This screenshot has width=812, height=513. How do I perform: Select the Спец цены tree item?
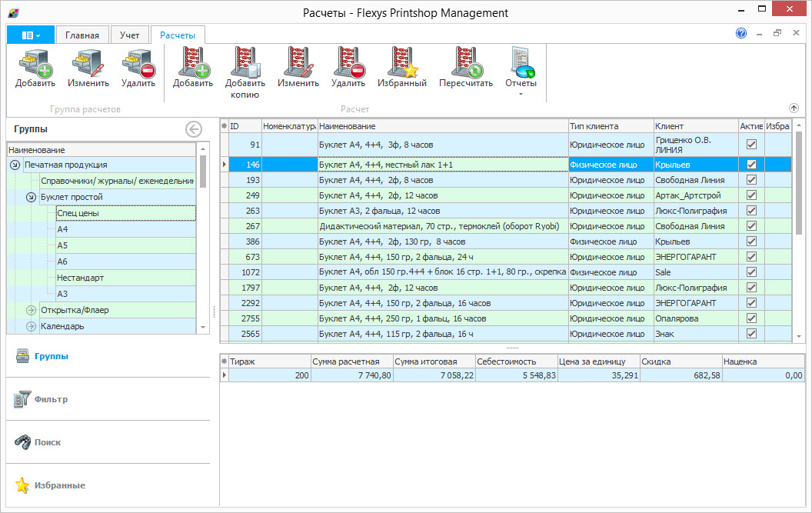click(126, 213)
